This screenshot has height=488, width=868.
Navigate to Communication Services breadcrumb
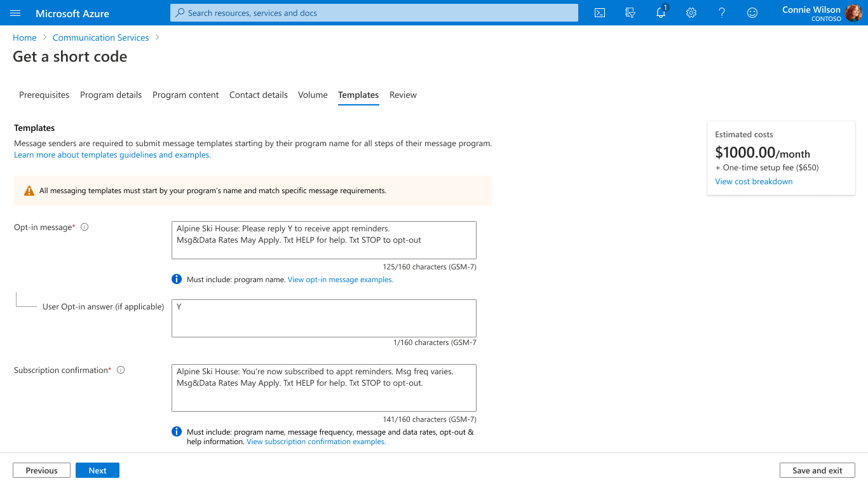[100, 37]
